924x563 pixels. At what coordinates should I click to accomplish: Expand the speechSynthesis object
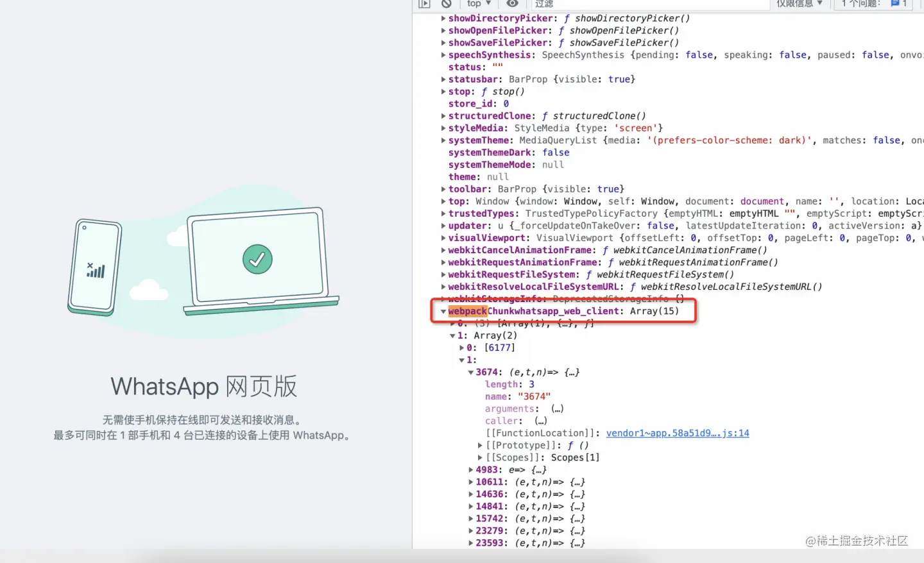(x=443, y=55)
